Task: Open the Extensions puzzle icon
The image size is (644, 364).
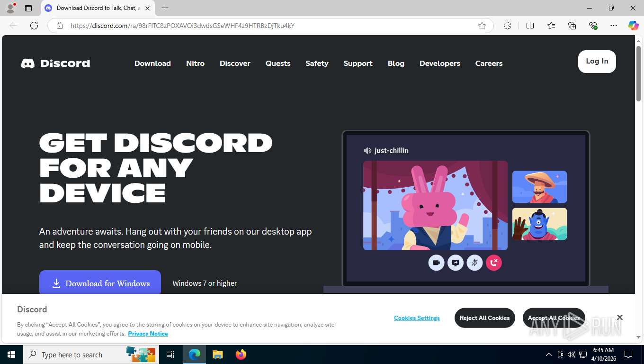Action: 507,26
